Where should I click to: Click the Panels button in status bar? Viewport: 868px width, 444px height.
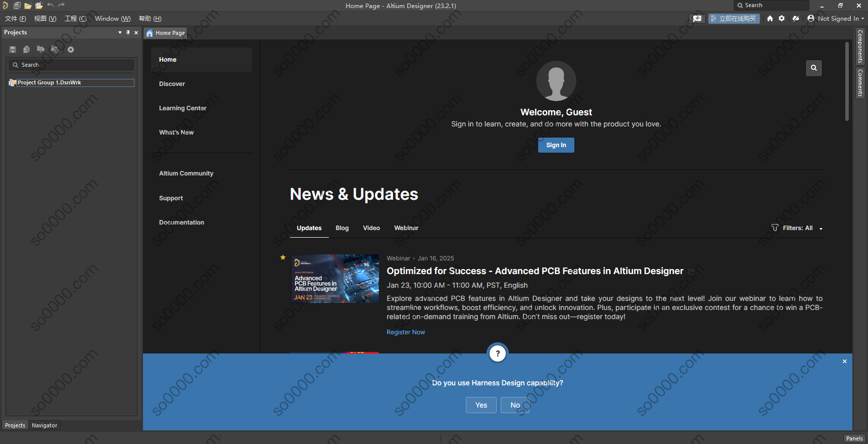(x=854, y=438)
